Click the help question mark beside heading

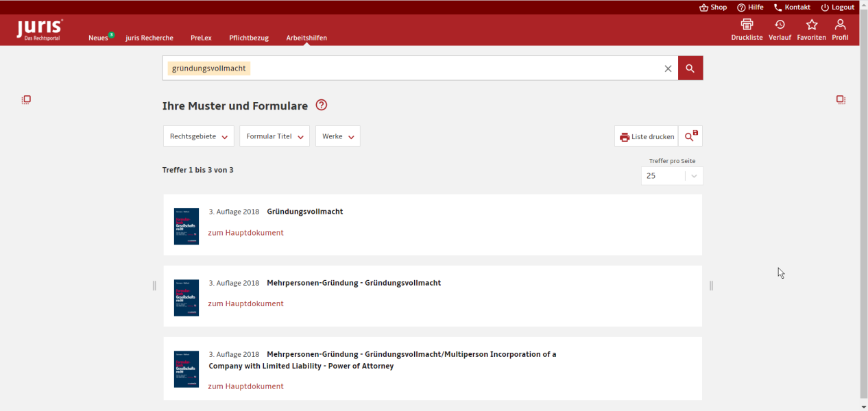tap(322, 105)
